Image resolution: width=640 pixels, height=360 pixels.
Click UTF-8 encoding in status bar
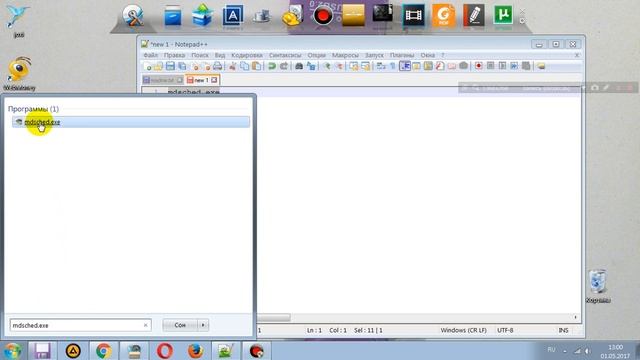coord(505,330)
